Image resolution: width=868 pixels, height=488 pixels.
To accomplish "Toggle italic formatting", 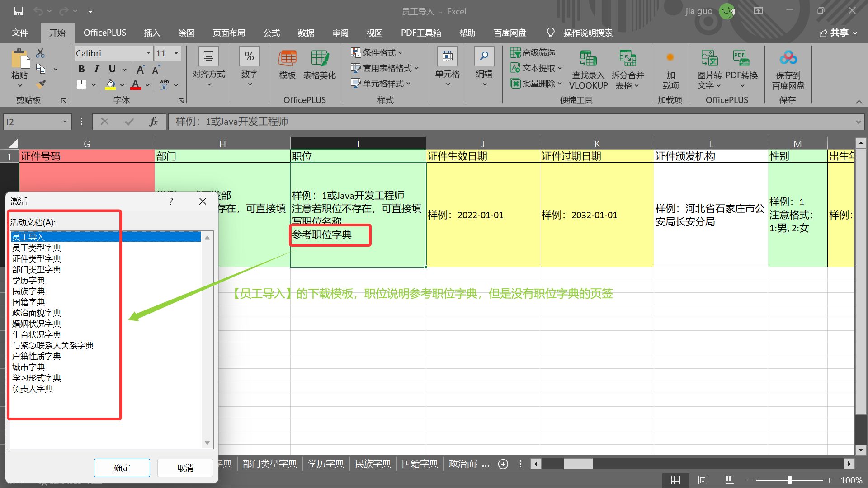I will 96,69.
